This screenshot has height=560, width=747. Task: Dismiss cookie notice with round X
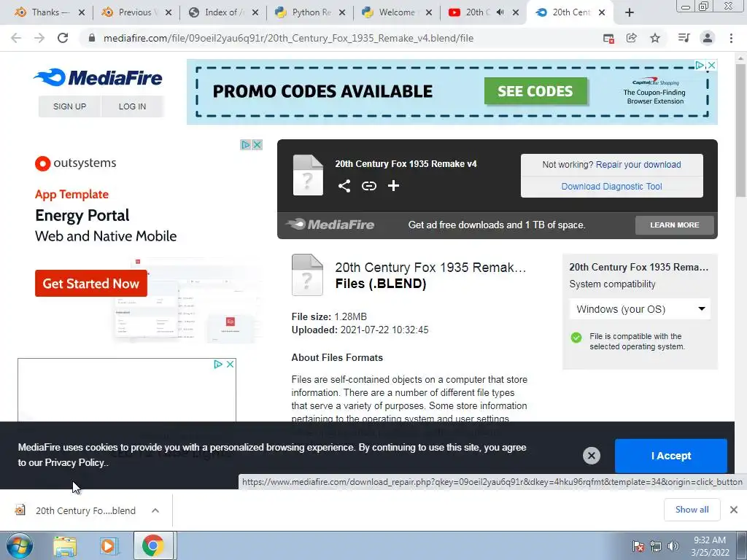[x=591, y=456]
